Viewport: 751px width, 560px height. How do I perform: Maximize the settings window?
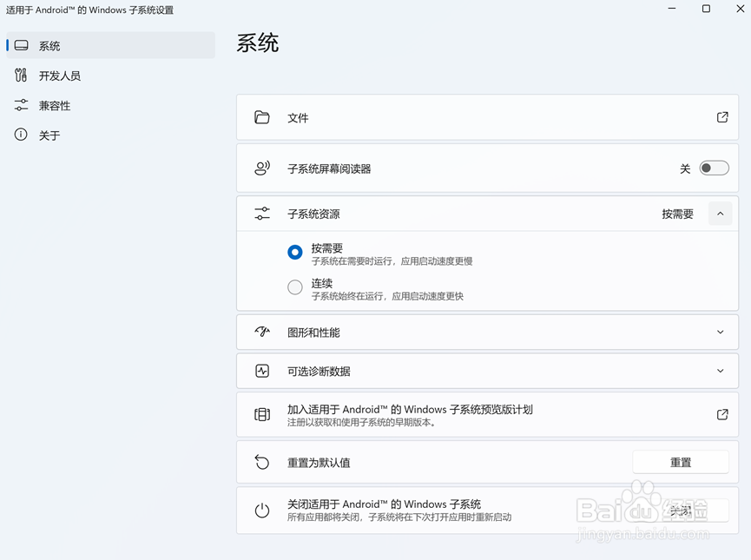coord(706,9)
